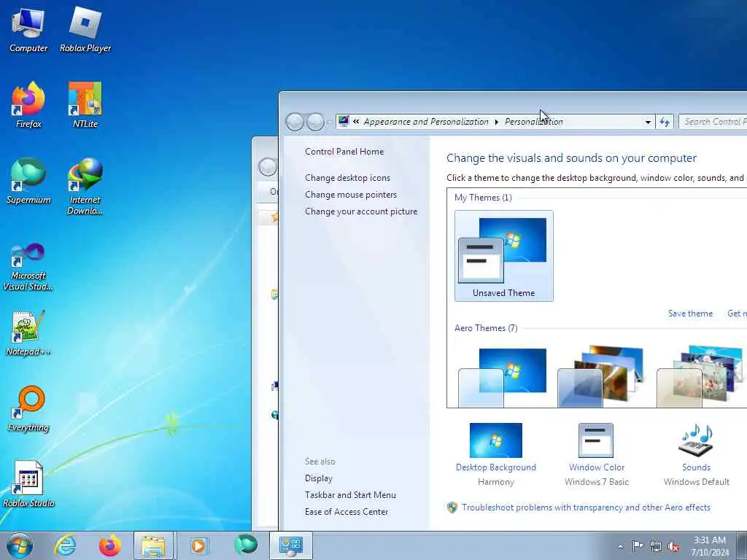Open the Action Center flag icon

637,545
